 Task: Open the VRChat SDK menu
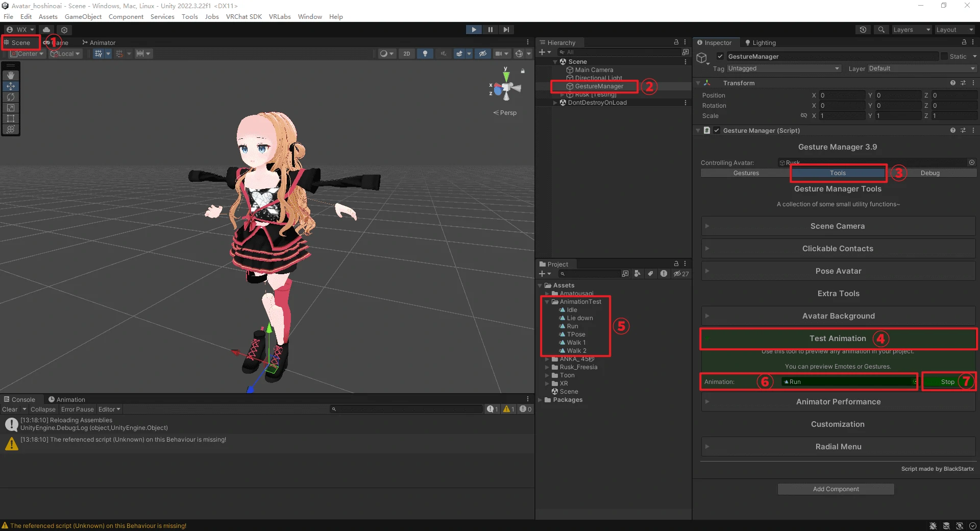click(243, 16)
